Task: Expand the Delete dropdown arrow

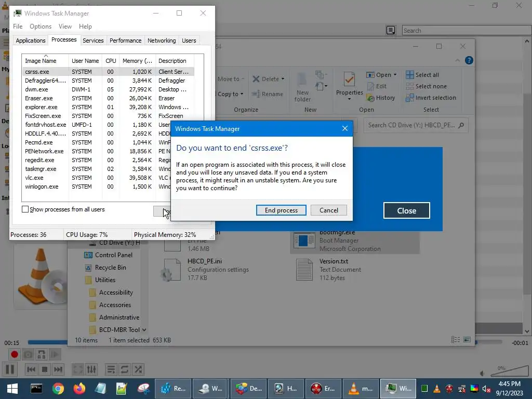Action: 283,79
